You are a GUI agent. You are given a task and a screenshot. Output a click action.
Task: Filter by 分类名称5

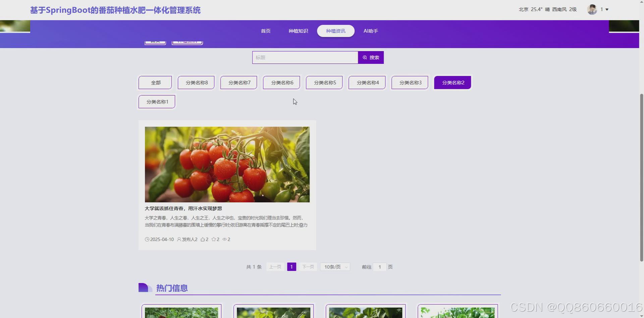pyautogui.click(x=324, y=83)
